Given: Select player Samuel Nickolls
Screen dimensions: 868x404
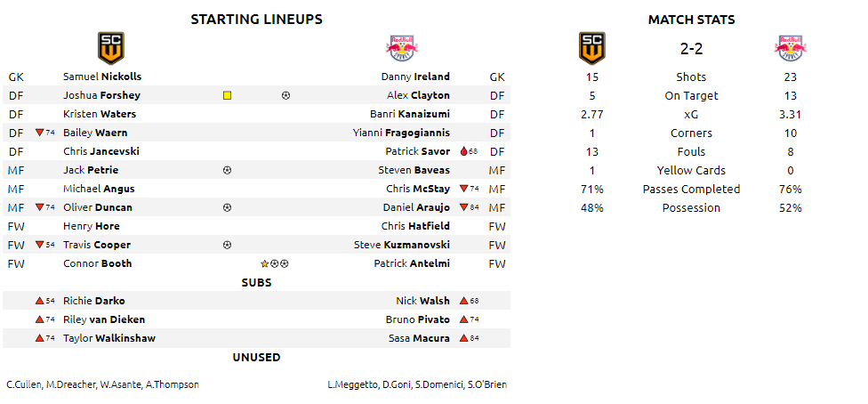Looking at the screenshot, I should 102,77.
